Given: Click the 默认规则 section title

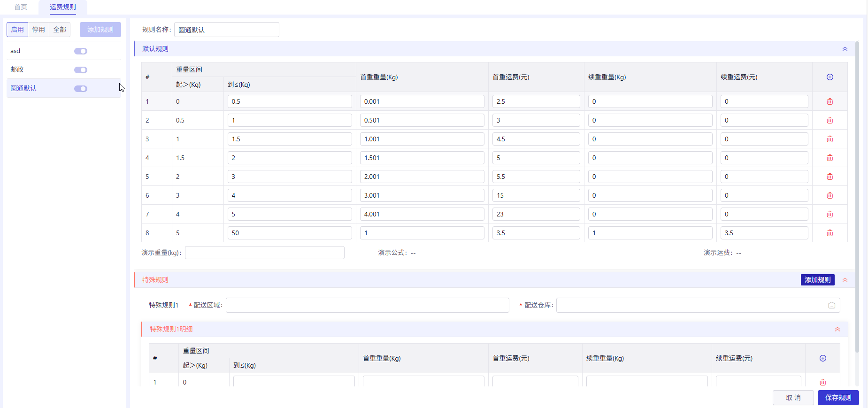Looking at the screenshot, I should (x=155, y=49).
